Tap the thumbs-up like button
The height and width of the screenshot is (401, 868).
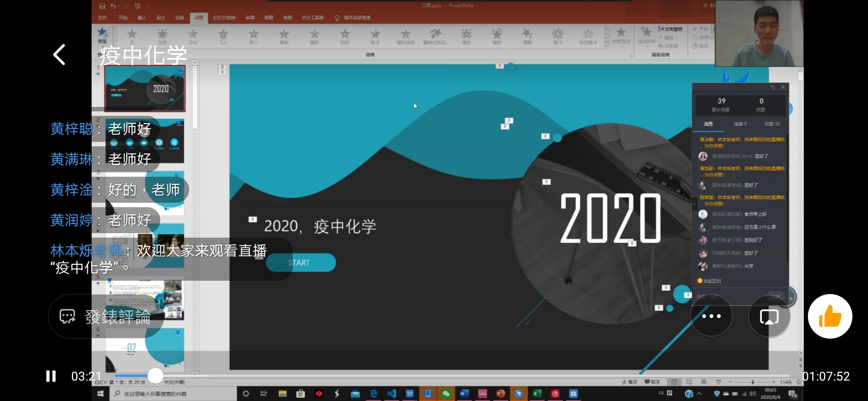830,316
